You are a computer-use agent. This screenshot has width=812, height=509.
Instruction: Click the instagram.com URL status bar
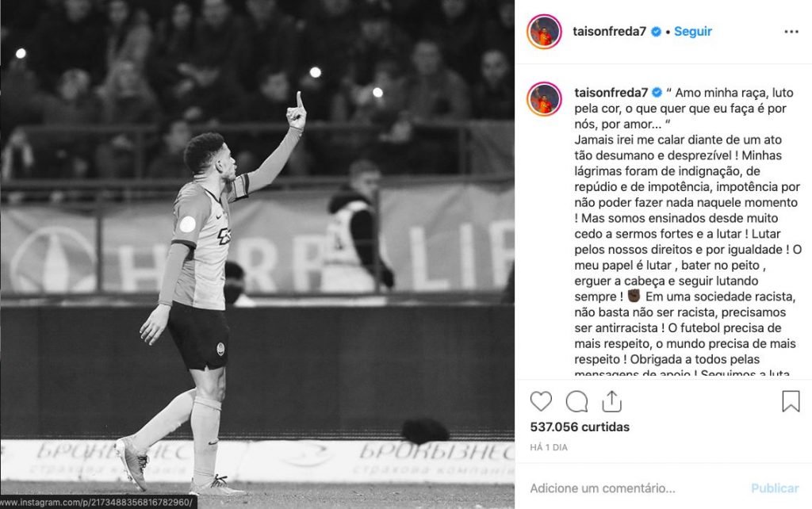(x=98, y=503)
